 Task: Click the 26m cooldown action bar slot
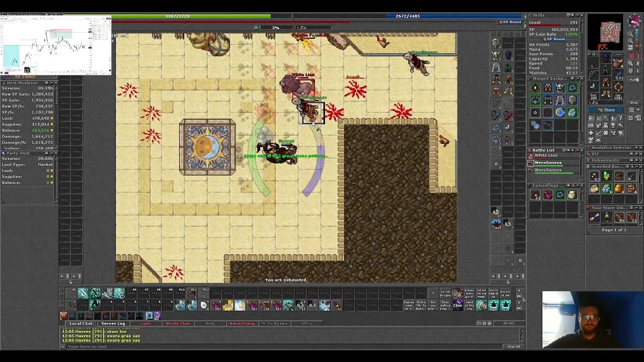point(457,305)
